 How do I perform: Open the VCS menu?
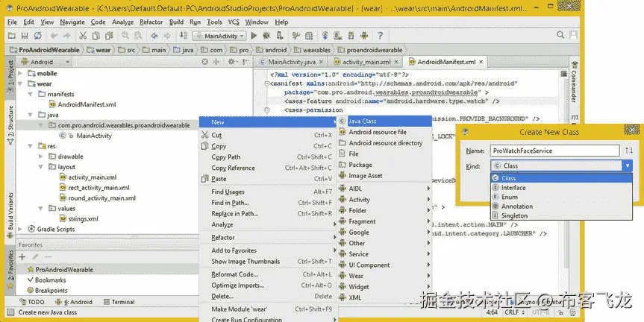pos(234,22)
